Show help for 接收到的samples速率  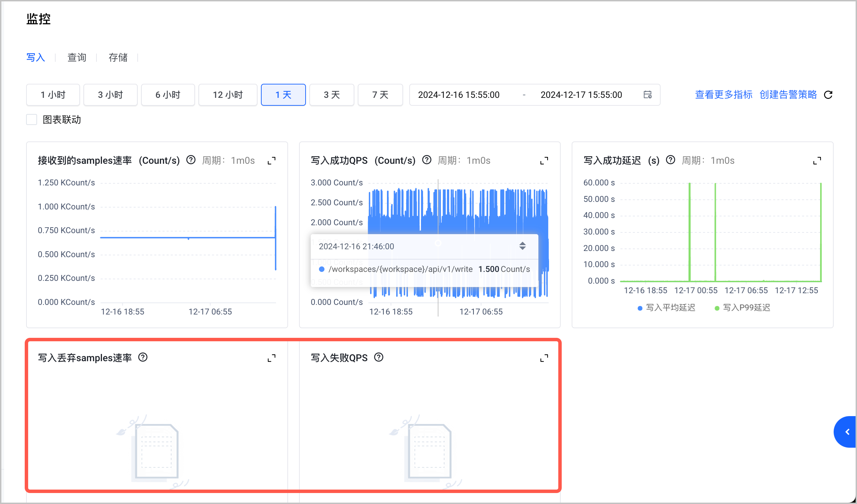tap(191, 160)
